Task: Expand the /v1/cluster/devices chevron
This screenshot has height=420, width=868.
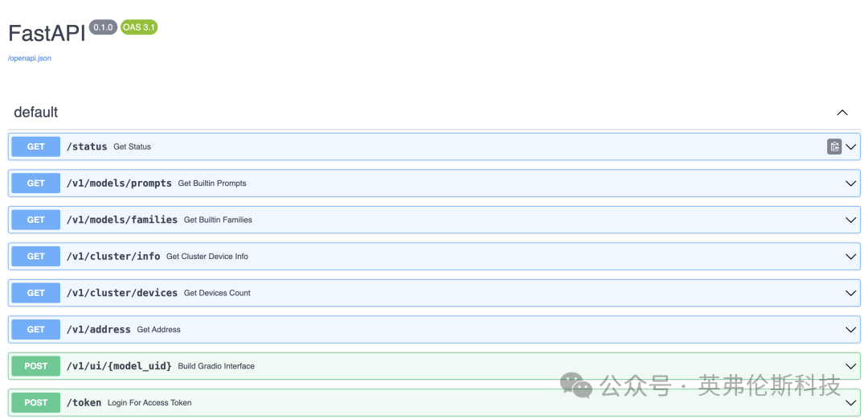Action: (x=851, y=293)
